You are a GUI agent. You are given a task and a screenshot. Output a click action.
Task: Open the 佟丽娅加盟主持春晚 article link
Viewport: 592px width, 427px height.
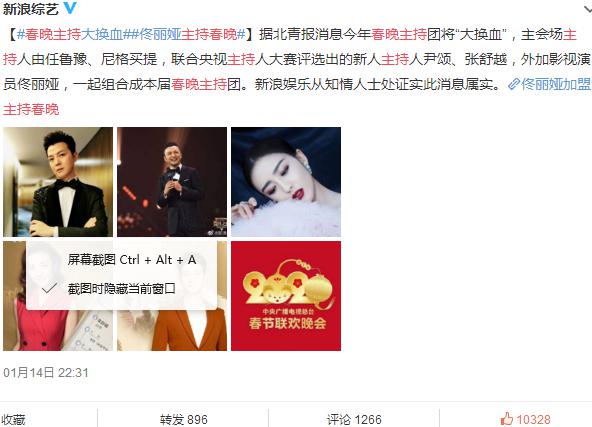coord(555,84)
